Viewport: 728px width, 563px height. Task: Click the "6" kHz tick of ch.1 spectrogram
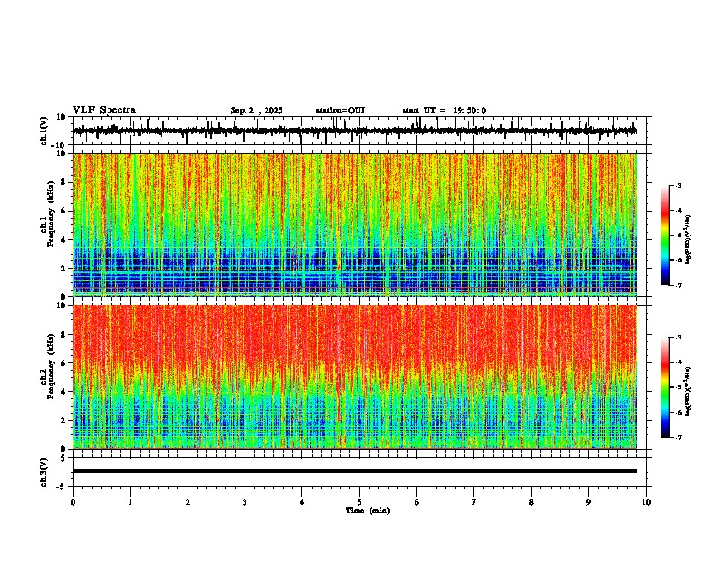coord(65,211)
